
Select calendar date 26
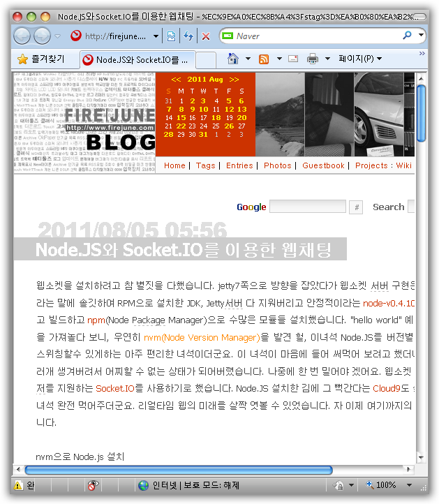tap(229, 126)
